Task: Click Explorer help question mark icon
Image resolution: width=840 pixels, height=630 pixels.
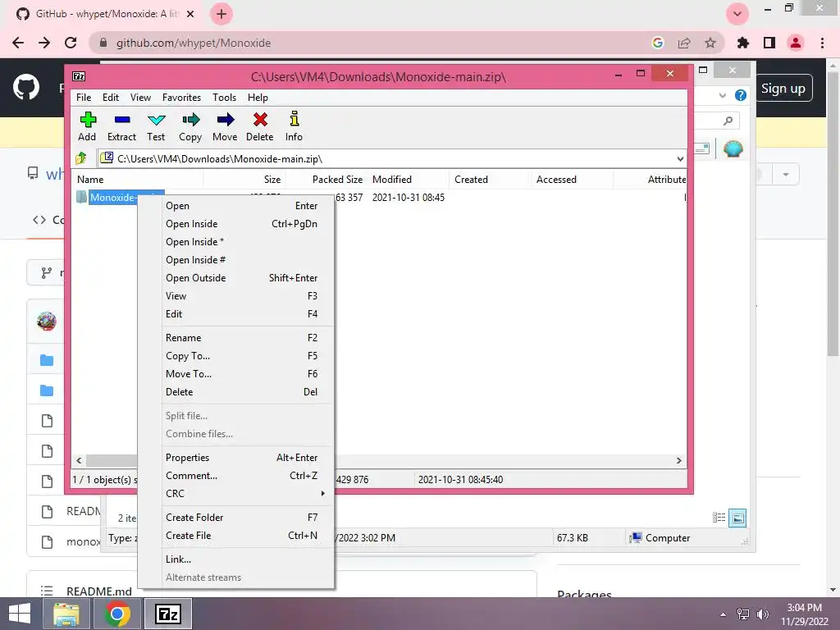Action: tap(741, 95)
